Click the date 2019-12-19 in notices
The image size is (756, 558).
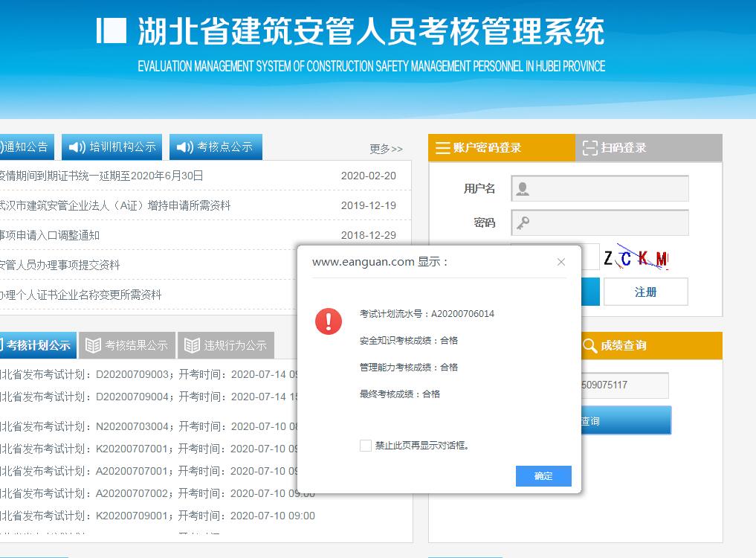pyautogui.click(x=369, y=205)
